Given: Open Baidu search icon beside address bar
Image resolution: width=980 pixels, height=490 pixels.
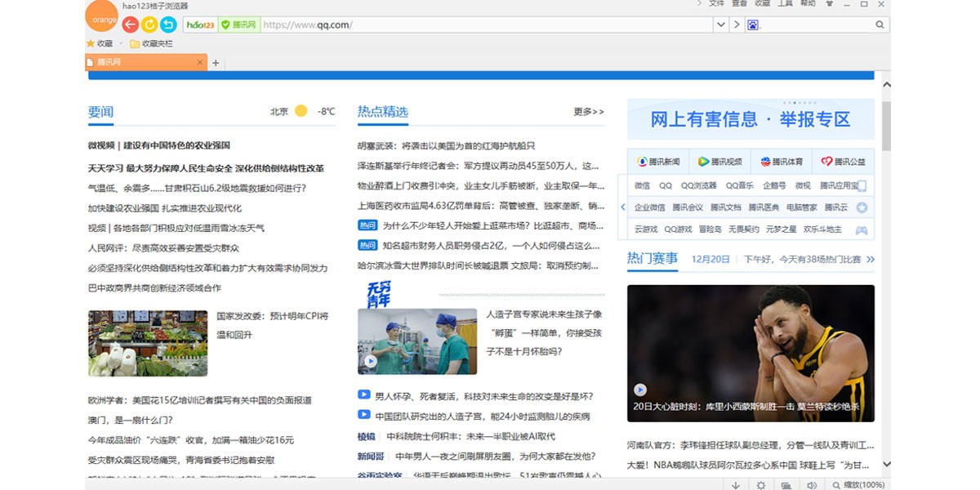Looking at the screenshot, I should coord(751,25).
